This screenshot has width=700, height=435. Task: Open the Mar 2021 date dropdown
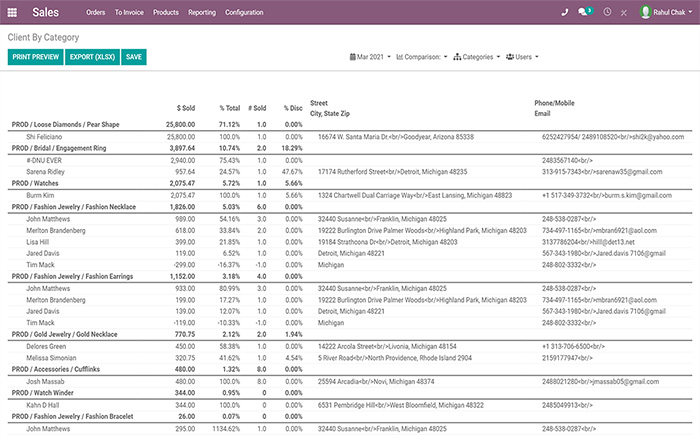tap(370, 57)
